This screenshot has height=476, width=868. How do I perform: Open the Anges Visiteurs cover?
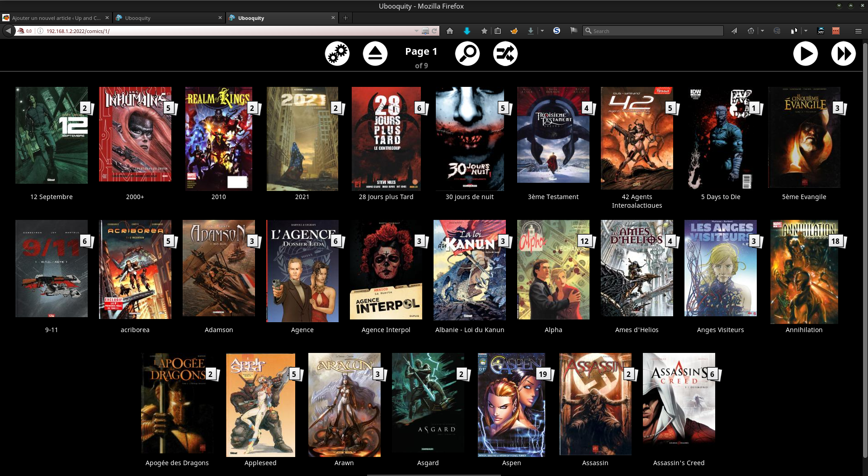click(721, 268)
